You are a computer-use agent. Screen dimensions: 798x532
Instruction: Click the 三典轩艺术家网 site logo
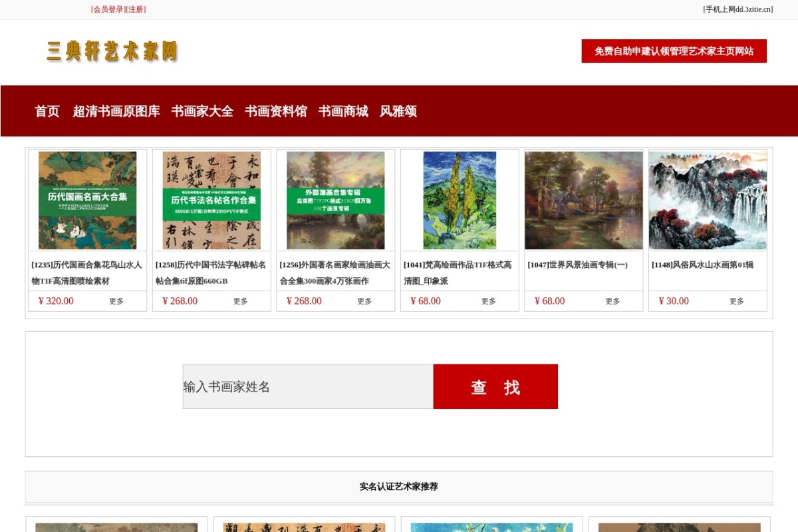112,51
